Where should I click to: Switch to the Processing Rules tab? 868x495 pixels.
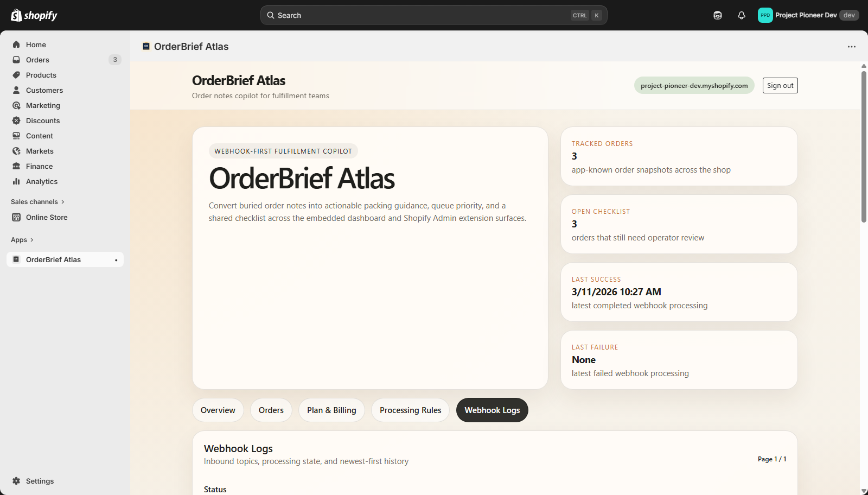click(x=411, y=410)
